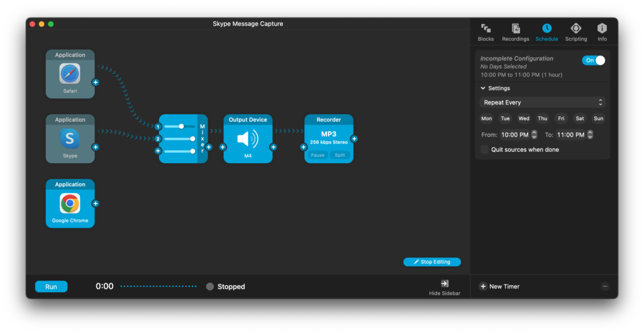Screen dimensions: 644x333
Task: Toggle the Wed day button
Action: 524,118
